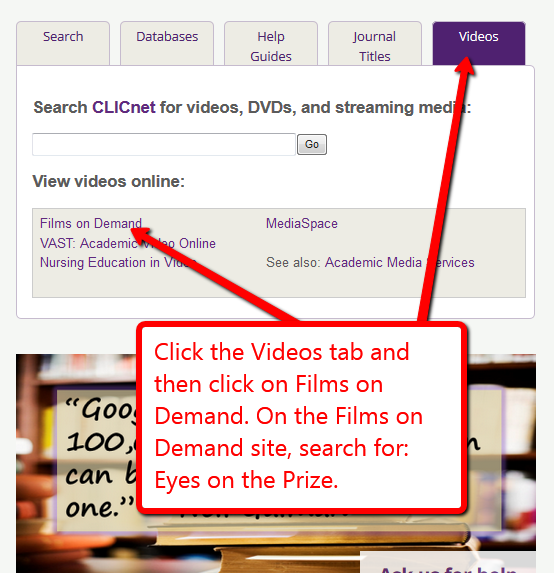Open the Films on Demand link
The image size is (554, 573).
(x=91, y=223)
